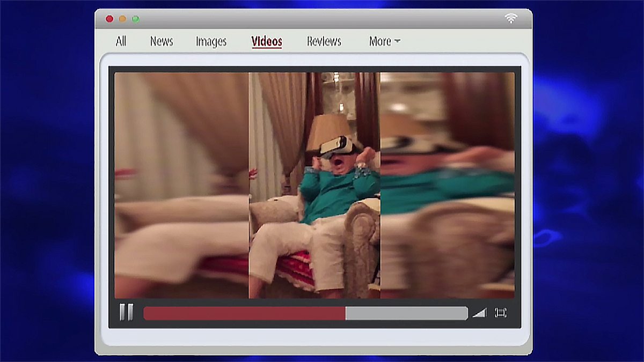Expand the More dropdown menu
The height and width of the screenshot is (362, 644).
(x=380, y=41)
